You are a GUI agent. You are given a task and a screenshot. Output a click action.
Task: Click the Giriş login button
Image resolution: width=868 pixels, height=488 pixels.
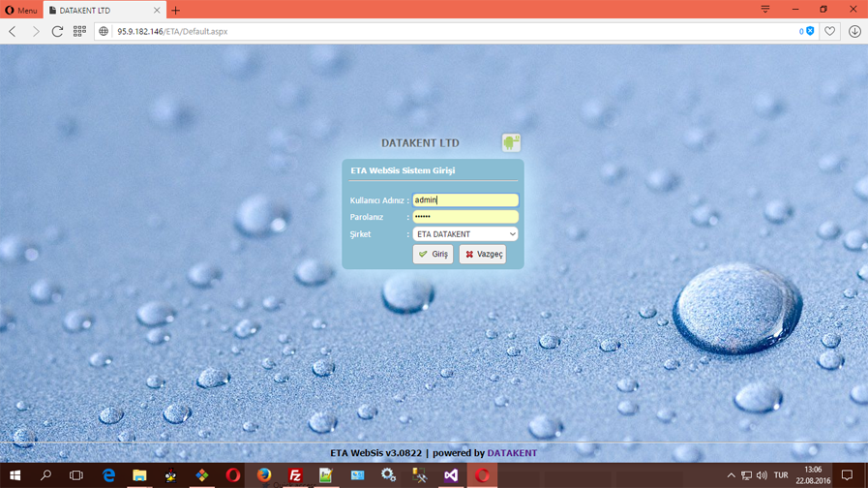click(433, 255)
